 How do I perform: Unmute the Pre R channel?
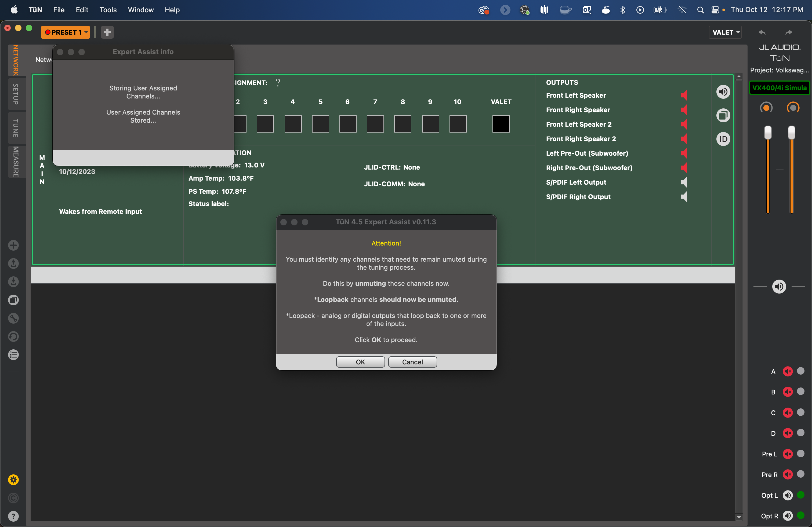(788, 474)
